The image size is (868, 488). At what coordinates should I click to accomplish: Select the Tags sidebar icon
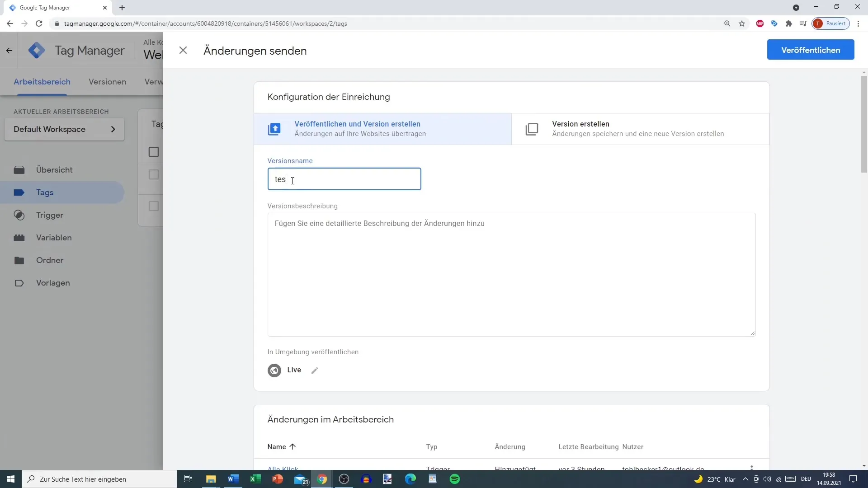click(x=19, y=192)
